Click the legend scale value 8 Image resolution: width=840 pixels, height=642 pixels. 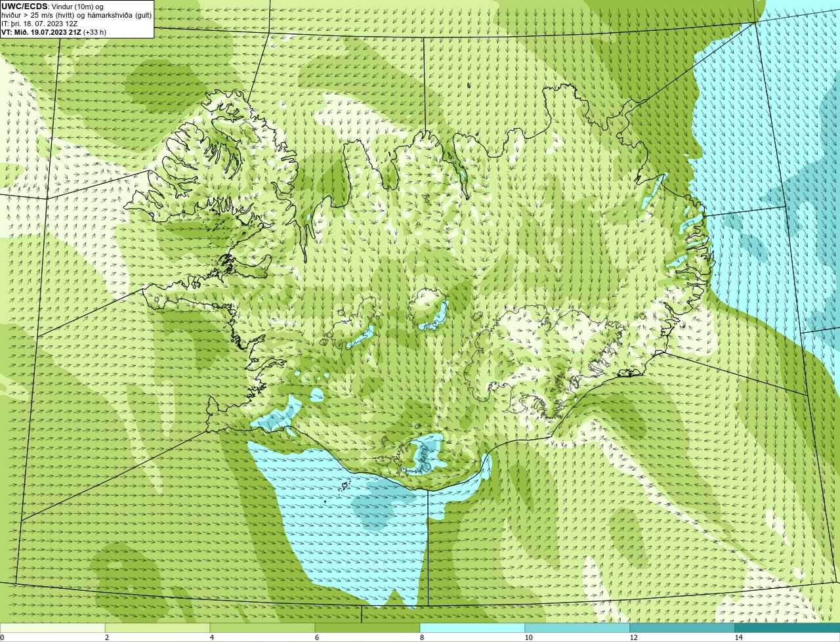tap(421, 637)
